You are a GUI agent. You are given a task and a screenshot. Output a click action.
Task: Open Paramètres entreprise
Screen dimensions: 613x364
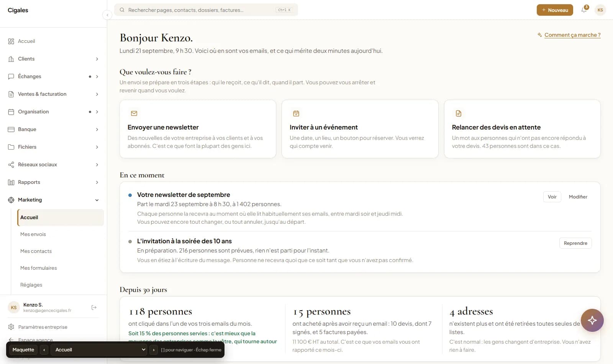(43, 327)
